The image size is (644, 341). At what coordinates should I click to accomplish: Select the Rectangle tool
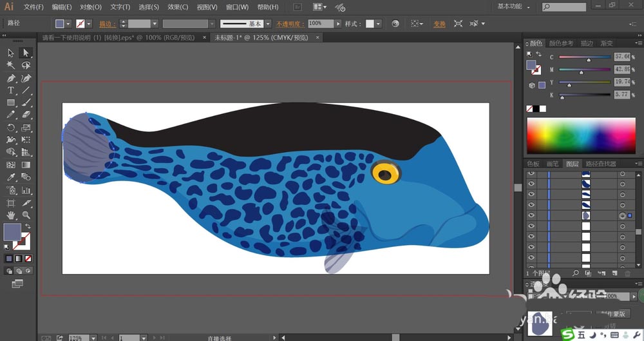[11, 103]
